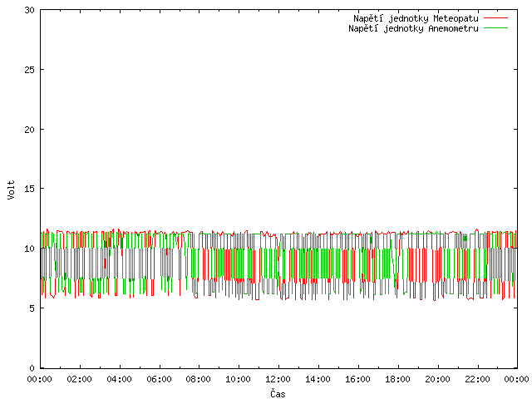This screenshot has height=399, width=532.
Task: Click the x-axis time label 16:00
Action: pos(357,379)
